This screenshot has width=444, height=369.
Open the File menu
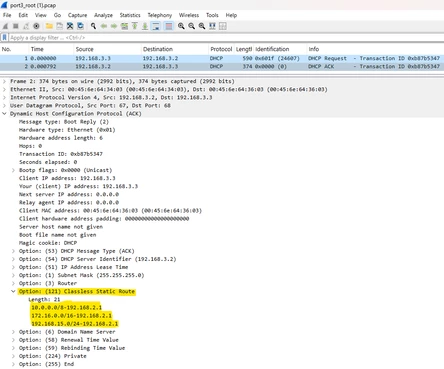point(7,15)
